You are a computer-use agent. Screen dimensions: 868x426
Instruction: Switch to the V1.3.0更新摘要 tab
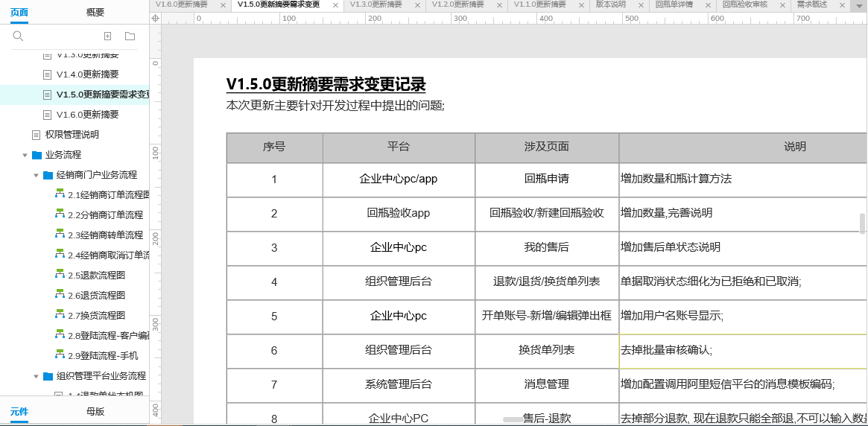(x=376, y=4)
